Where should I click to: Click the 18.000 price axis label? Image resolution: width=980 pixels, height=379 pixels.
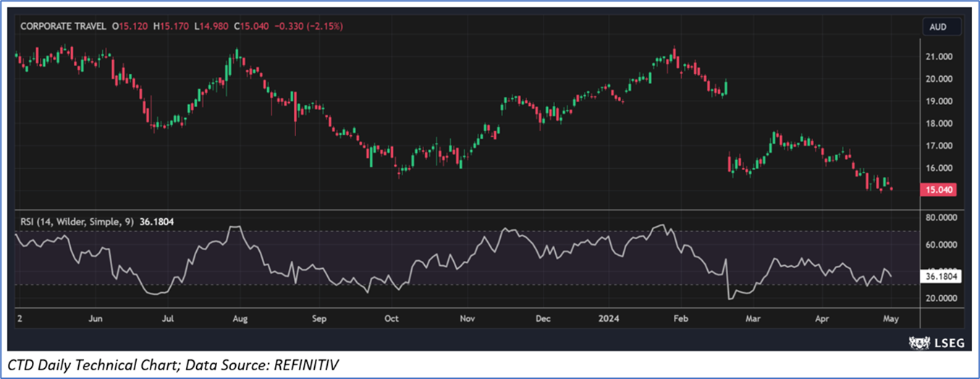coord(939,124)
